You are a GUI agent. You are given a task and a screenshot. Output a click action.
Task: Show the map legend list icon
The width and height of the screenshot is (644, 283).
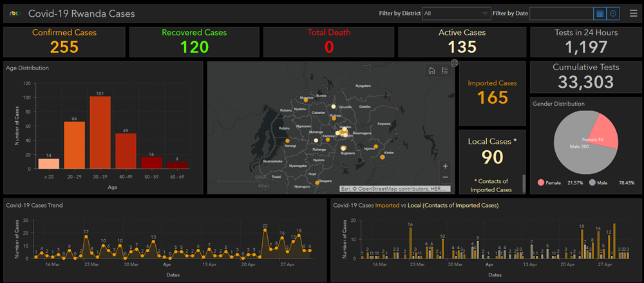[444, 71]
